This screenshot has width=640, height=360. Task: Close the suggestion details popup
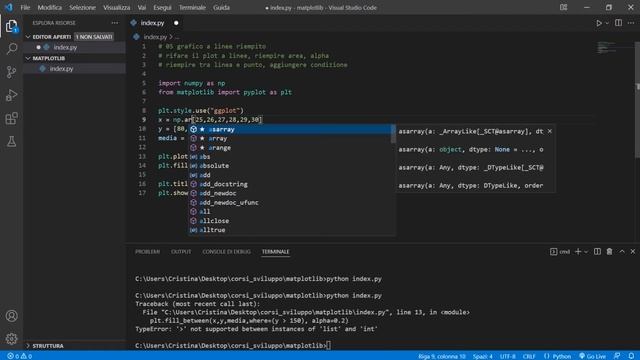click(x=550, y=131)
